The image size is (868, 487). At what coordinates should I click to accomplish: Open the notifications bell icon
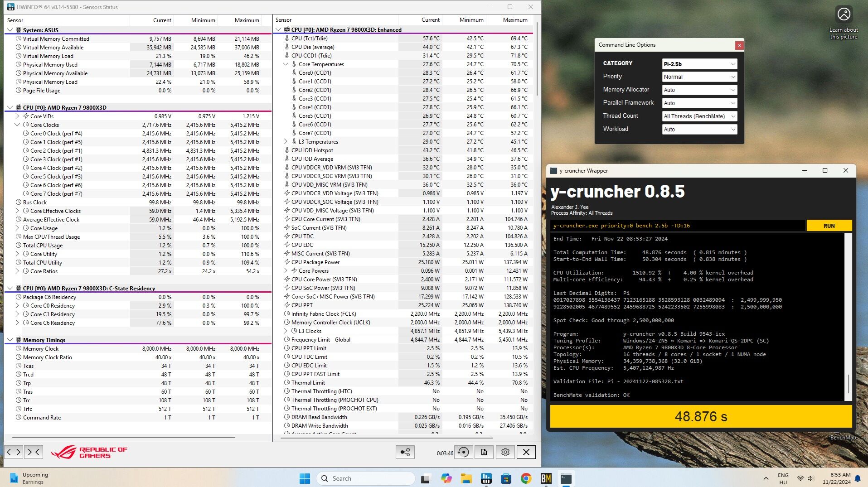pyautogui.click(x=858, y=478)
